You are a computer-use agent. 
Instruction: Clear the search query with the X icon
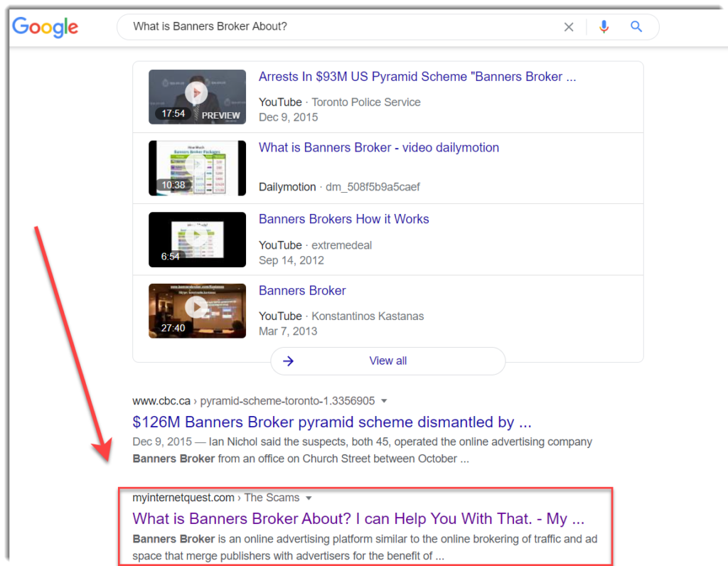click(x=569, y=26)
